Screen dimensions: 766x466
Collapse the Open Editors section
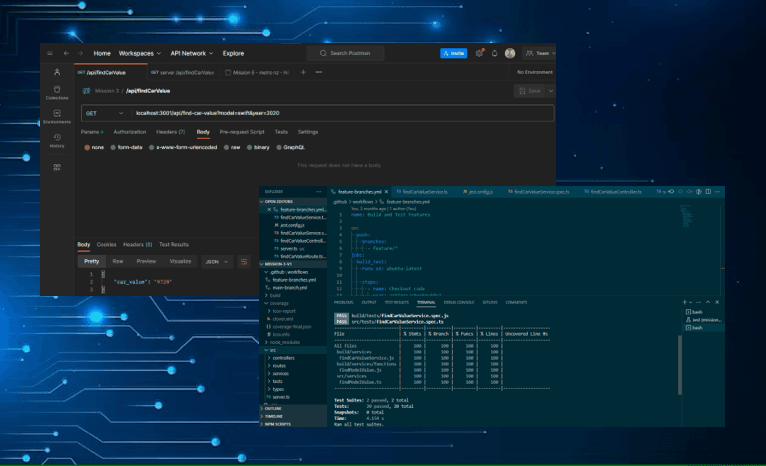click(293, 202)
